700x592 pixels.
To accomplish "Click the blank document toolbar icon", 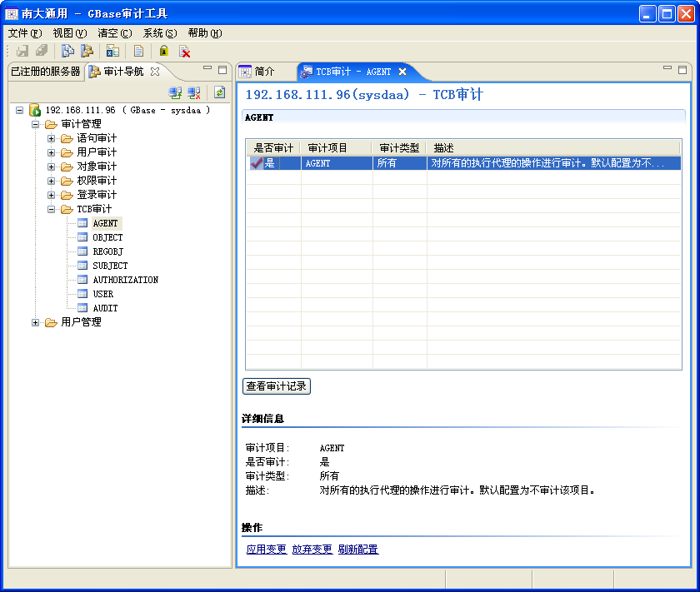I will [x=138, y=52].
